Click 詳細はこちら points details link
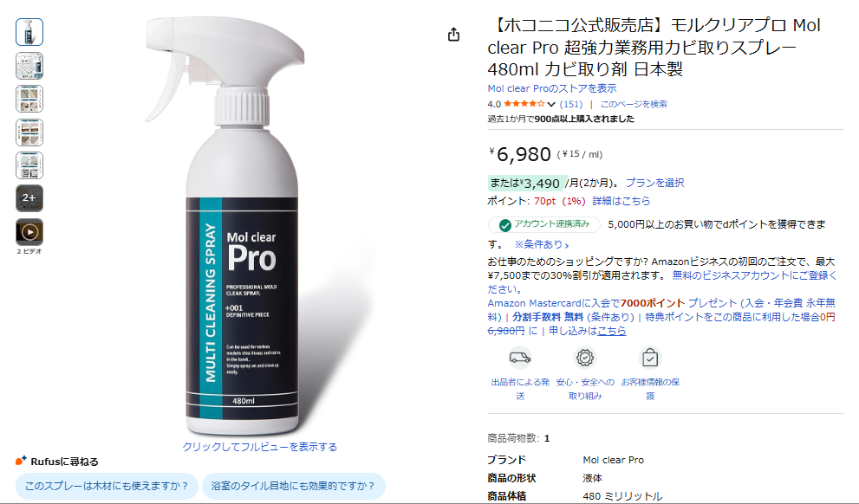This screenshot has height=504, width=859. [621, 201]
